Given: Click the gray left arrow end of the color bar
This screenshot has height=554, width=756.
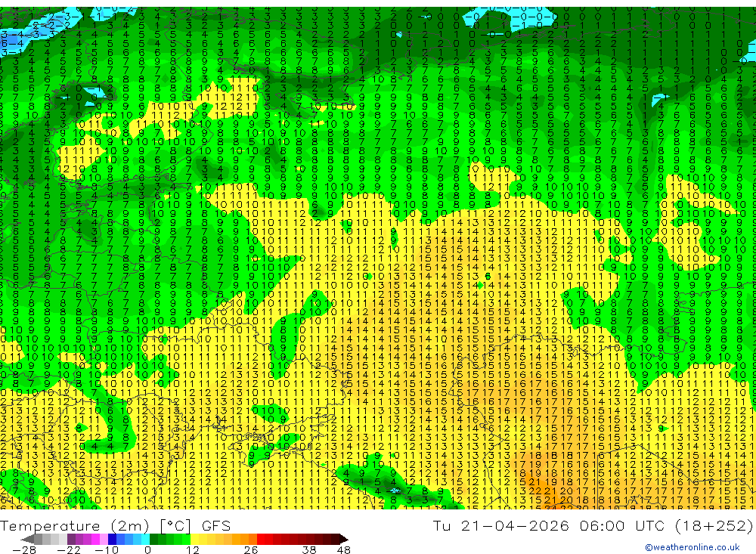Looking at the screenshot, I should (x=27, y=539).
